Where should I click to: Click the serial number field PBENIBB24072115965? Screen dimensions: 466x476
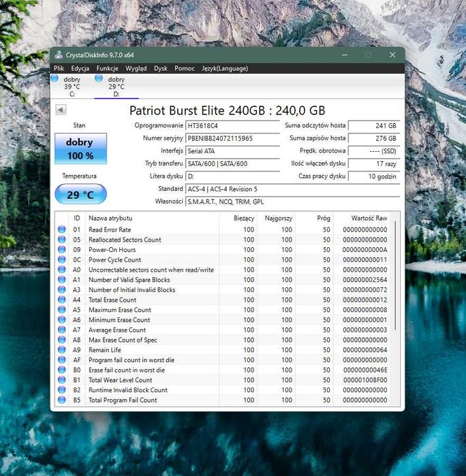coord(232,138)
